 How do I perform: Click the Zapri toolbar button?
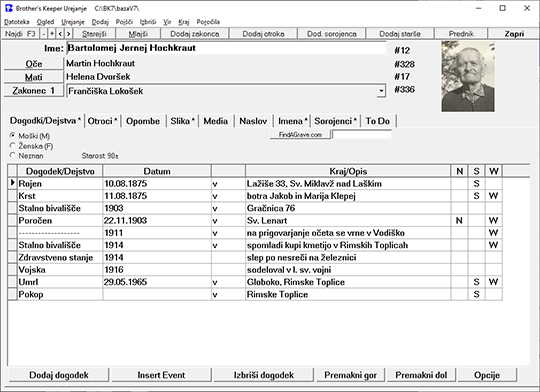(514, 34)
